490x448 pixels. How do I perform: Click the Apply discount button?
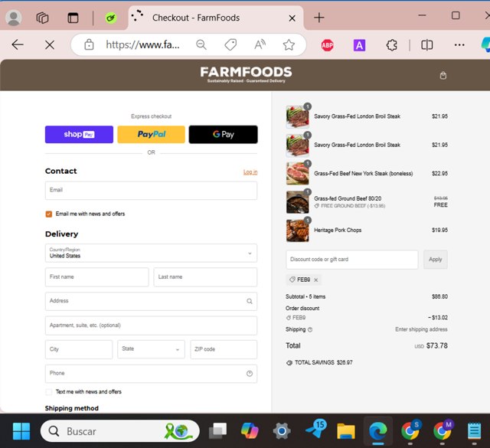[x=436, y=260]
